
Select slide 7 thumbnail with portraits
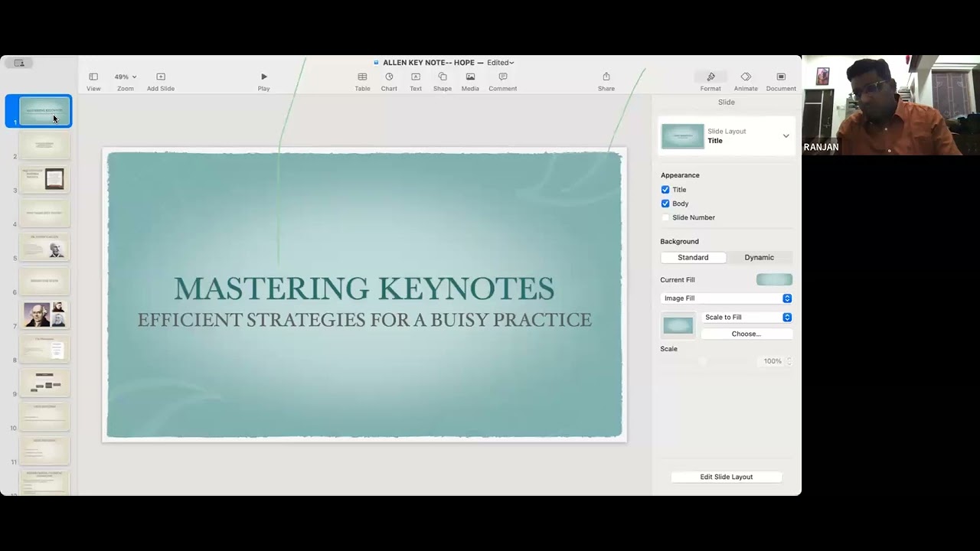coord(44,315)
